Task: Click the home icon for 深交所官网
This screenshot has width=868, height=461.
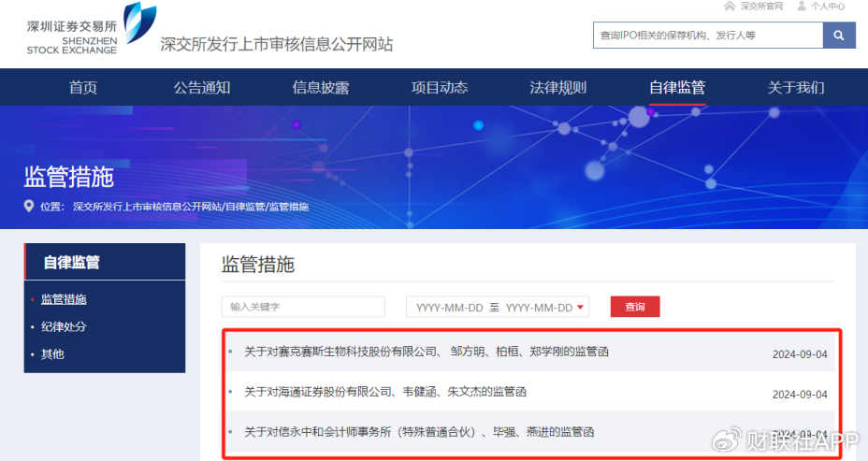Action: pos(730,7)
